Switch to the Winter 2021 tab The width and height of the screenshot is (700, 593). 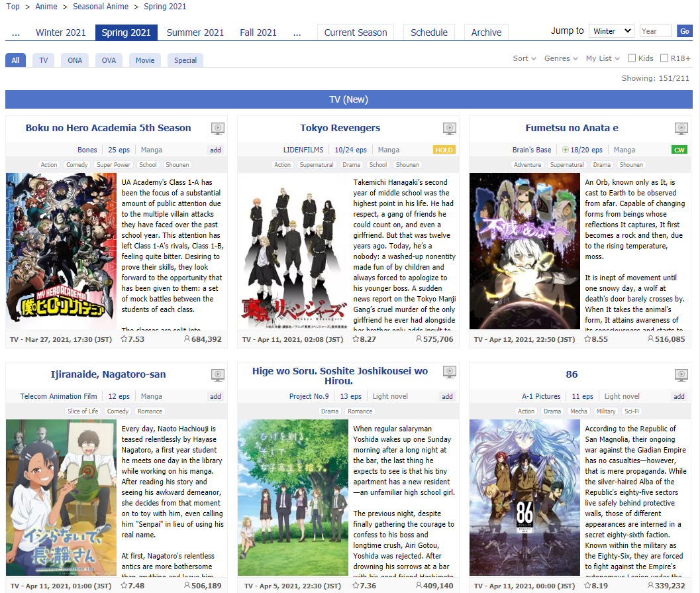click(x=61, y=32)
